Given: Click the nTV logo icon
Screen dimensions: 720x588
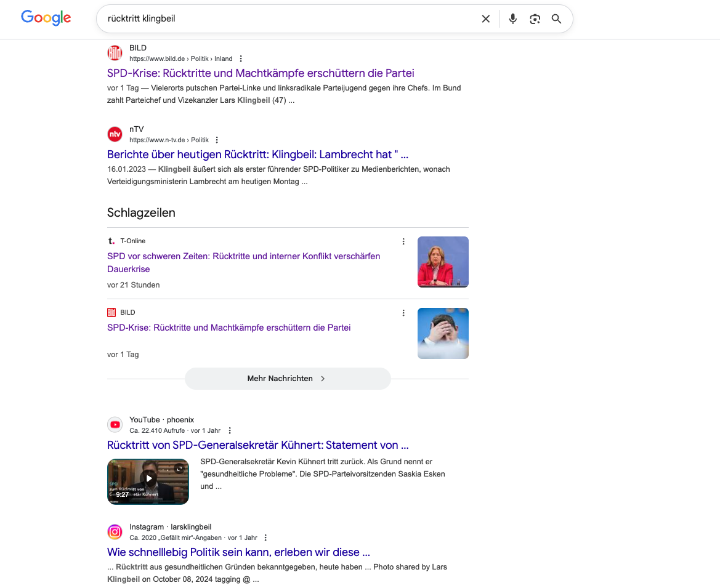Looking at the screenshot, I should pos(115,134).
